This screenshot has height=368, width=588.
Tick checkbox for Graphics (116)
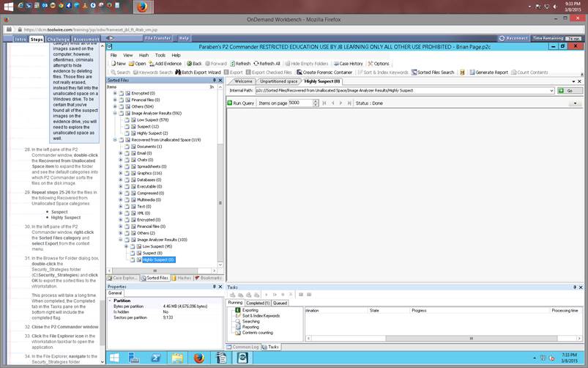(x=127, y=173)
